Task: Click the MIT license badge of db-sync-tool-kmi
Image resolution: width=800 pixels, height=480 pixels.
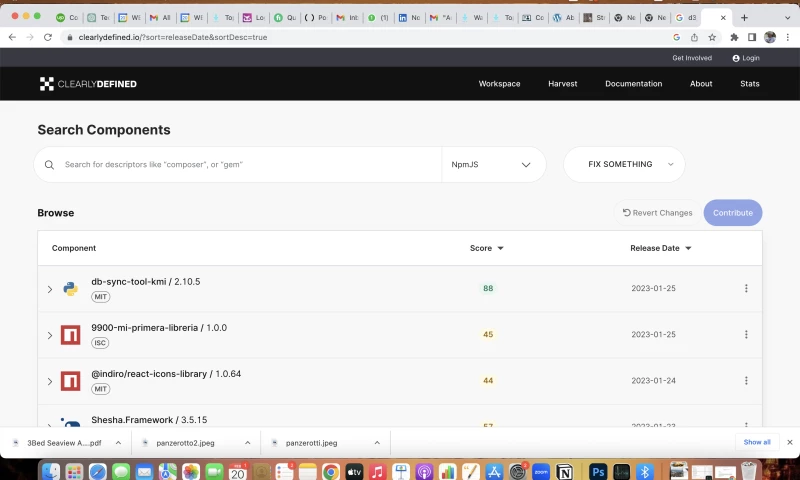Action: 101,297
